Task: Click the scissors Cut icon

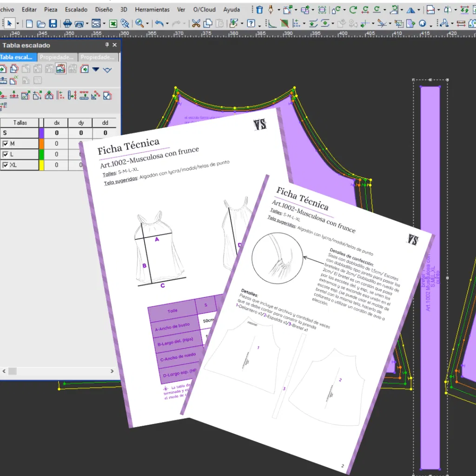Action: click(x=196, y=24)
